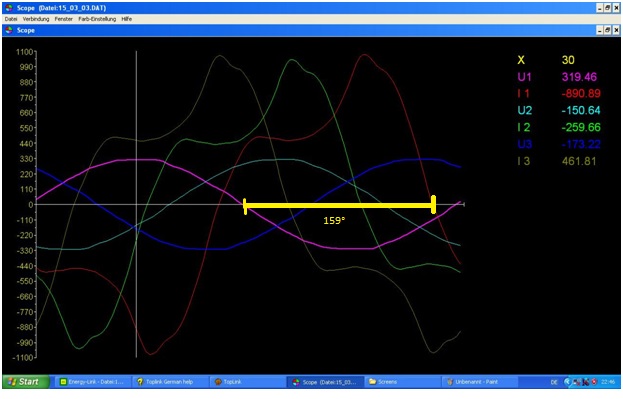Screen dimensions: 623x399
Task: Click the system tray clock
Action: click(x=608, y=382)
